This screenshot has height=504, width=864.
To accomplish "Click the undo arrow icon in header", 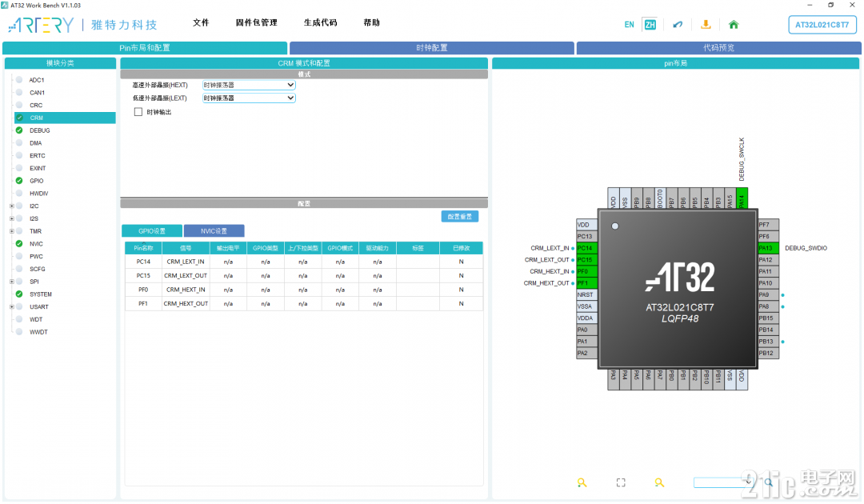I will [x=678, y=25].
